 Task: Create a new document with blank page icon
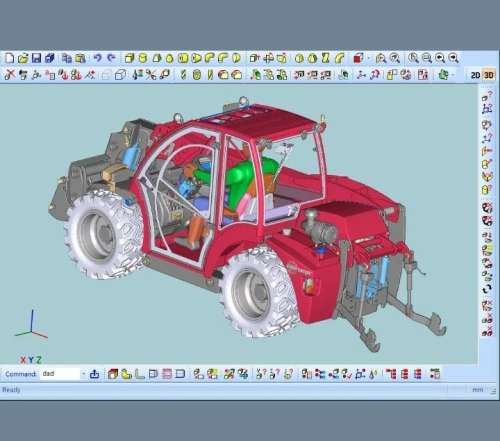tap(10, 58)
